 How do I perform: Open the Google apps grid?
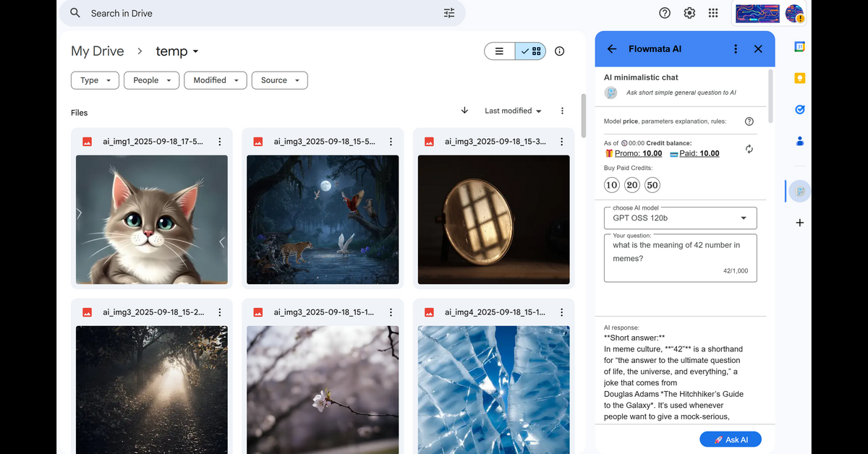coord(713,13)
